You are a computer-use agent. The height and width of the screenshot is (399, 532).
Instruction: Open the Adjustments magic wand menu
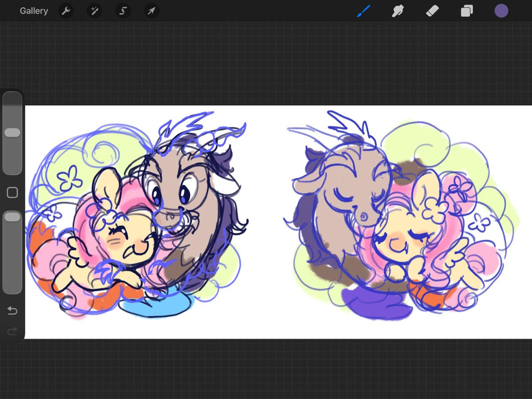coord(94,11)
